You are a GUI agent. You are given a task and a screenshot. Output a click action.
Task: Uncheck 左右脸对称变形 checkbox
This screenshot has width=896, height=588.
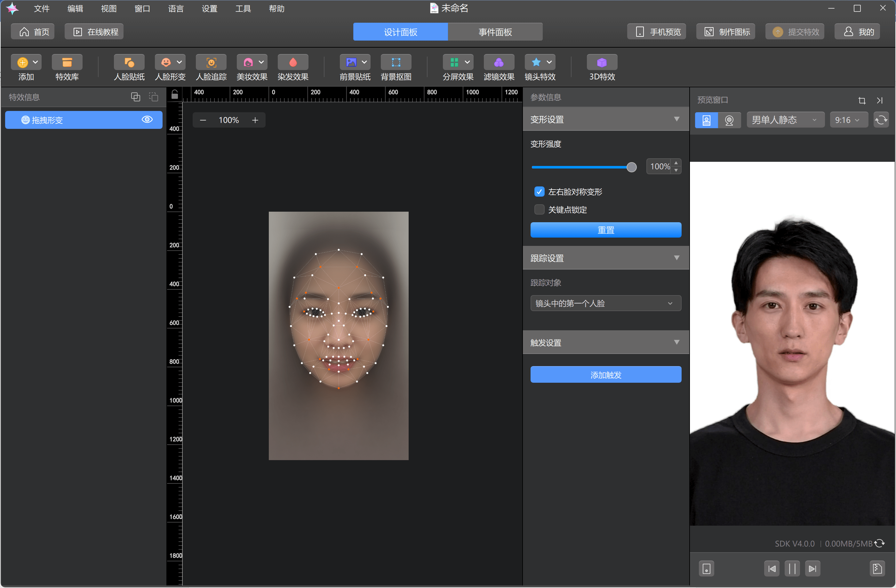coord(539,192)
